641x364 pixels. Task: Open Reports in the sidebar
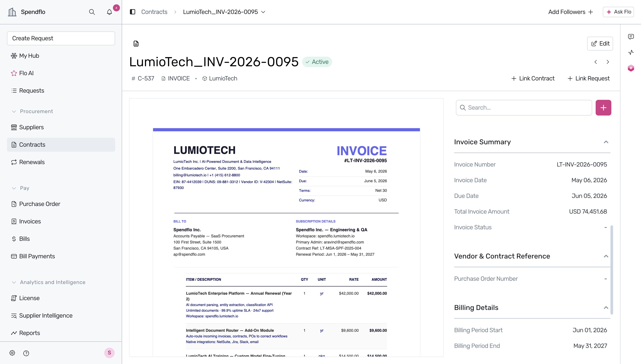click(x=61, y=333)
